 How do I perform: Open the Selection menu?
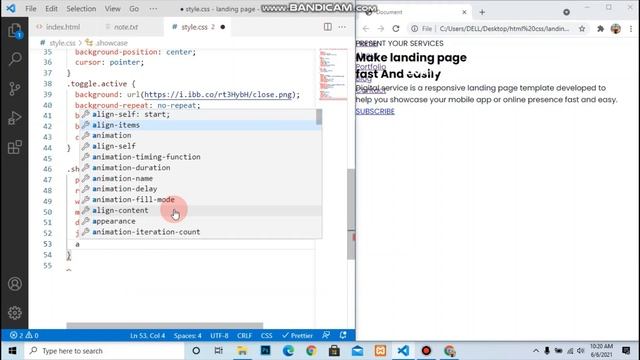pos(81,9)
